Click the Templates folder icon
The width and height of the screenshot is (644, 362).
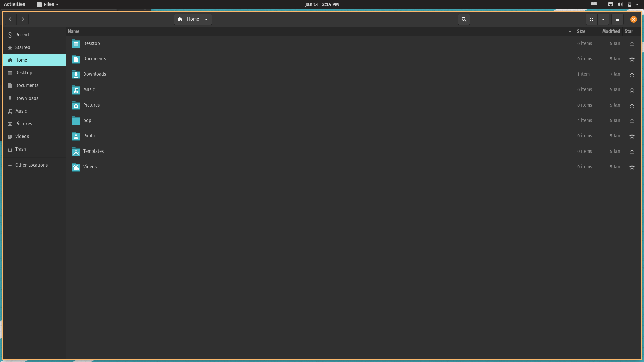pyautogui.click(x=76, y=152)
